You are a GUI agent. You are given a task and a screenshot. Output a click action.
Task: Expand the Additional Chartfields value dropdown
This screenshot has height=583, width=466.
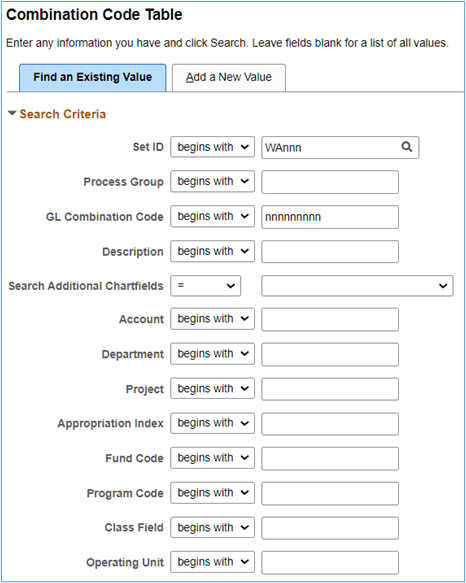[357, 286]
